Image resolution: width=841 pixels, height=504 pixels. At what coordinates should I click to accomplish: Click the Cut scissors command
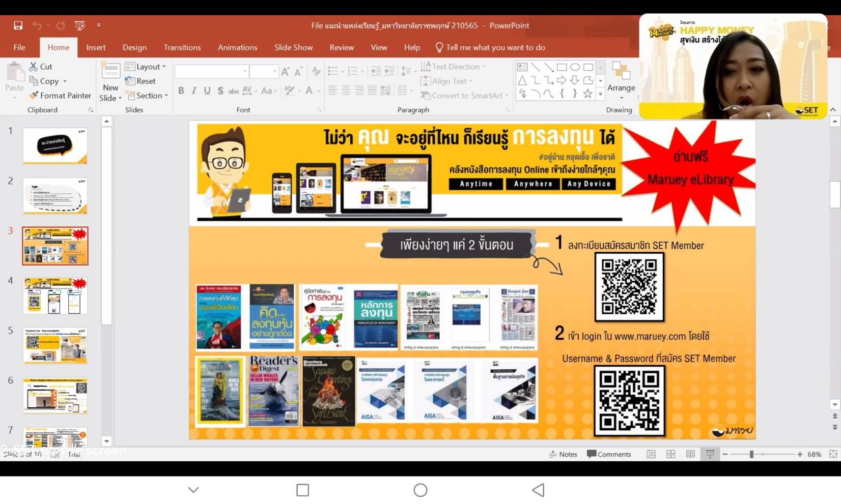point(41,67)
